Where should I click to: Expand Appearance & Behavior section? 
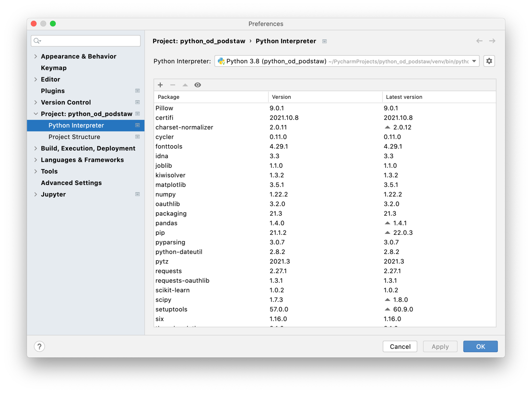36,57
